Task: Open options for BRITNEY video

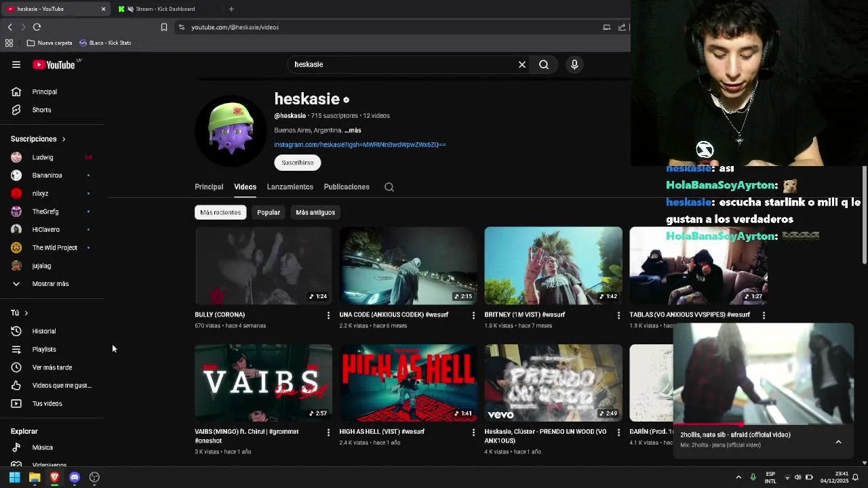Action: pyautogui.click(x=618, y=315)
